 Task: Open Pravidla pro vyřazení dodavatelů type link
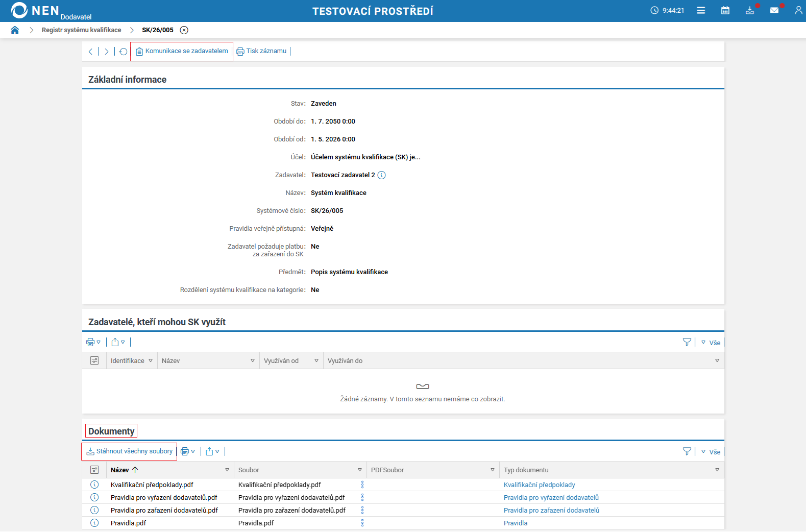point(551,498)
